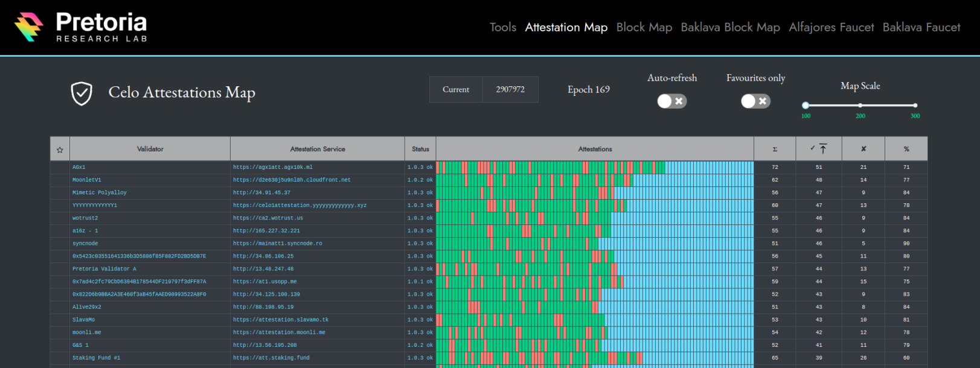
Task: Click the Current block button
Action: 456,89
